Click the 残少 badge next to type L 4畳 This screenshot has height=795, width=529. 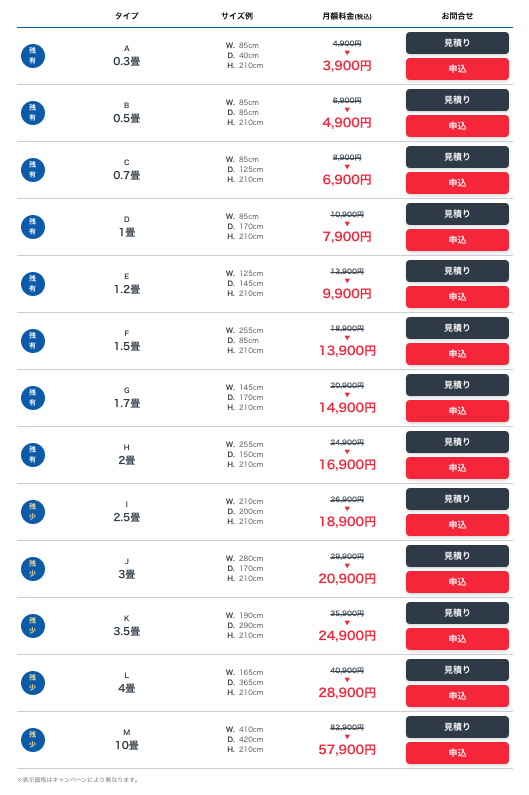[x=33, y=683]
